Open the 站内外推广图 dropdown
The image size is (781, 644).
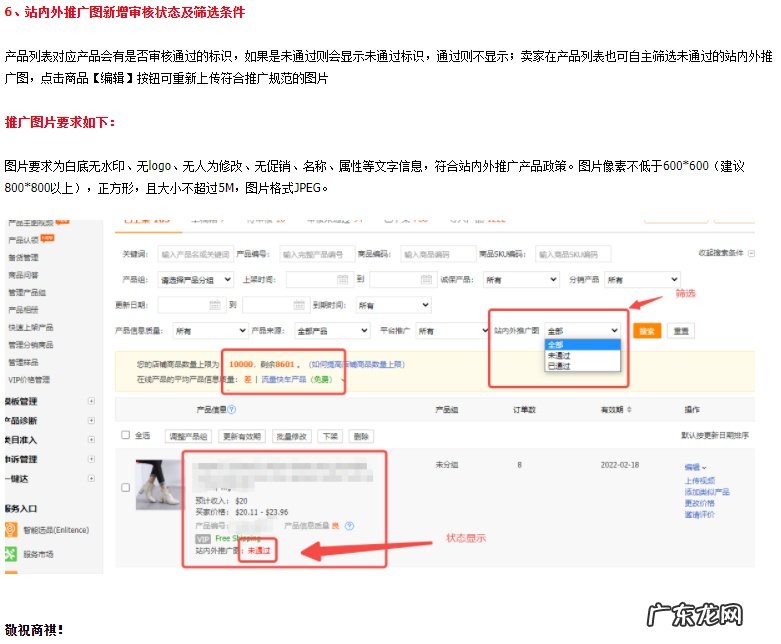point(583,331)
